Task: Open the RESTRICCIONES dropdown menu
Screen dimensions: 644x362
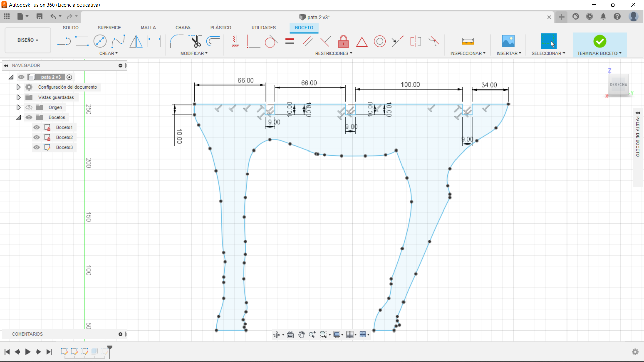Action: point(333,53)
